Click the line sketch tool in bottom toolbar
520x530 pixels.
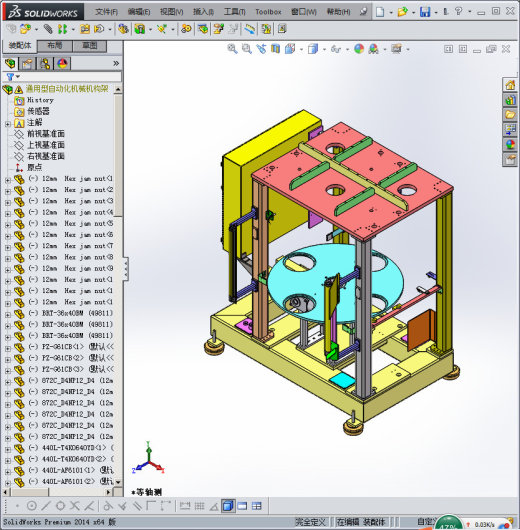(46, 506)
